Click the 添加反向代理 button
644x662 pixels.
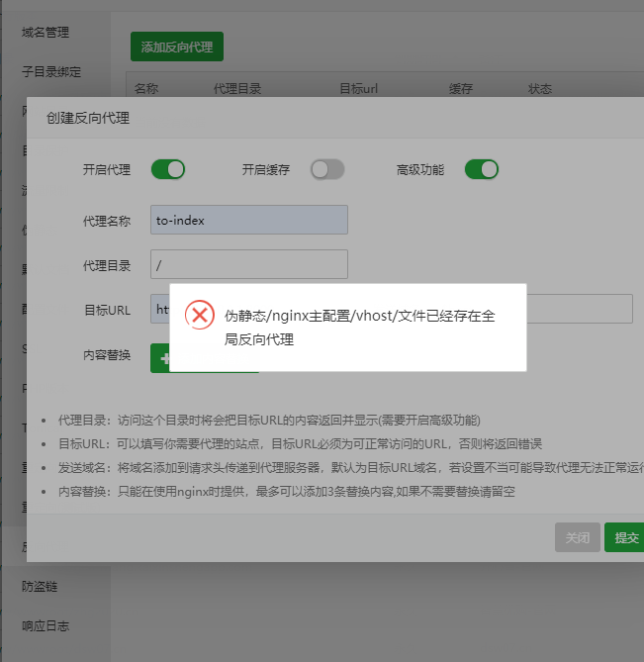[177, 47]
